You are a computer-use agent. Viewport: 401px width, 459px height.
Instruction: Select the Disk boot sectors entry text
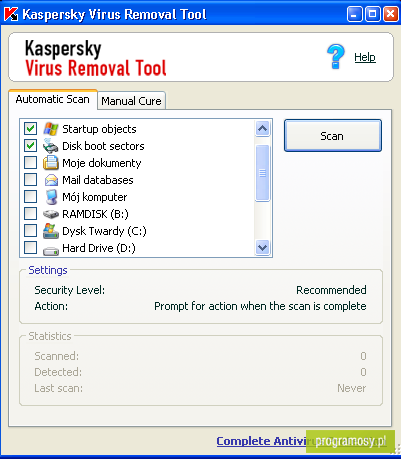point(103,146)
